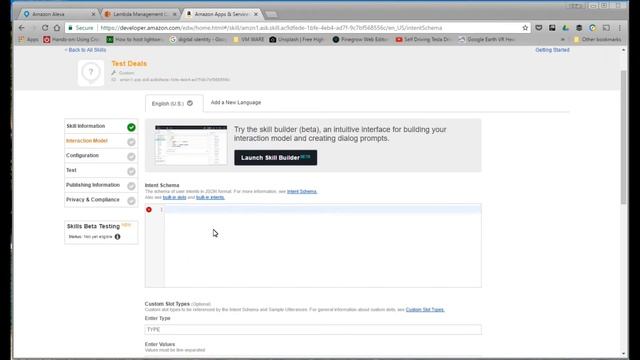Open the Self Driving Tesla YouTube bookmark
This screenshot has width=640, height=360.
pyautogui.click(x=423, y=40)
